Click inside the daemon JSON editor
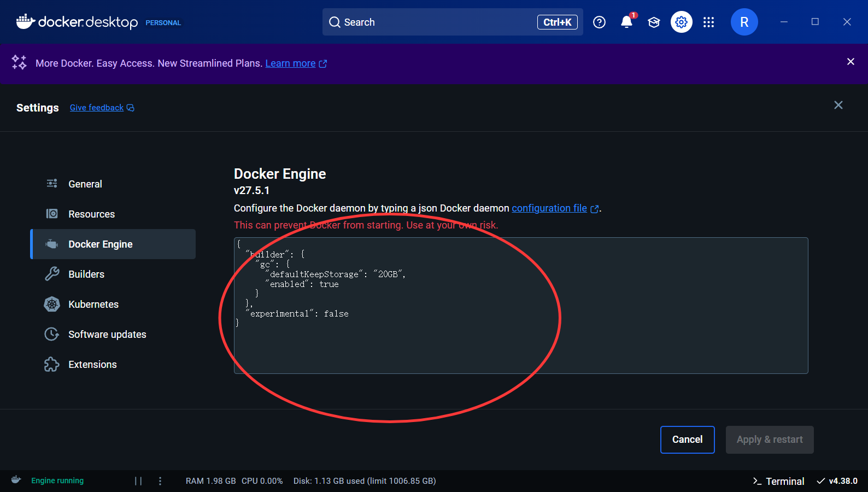This screenshot has height=492, width=868. click(x=521, y=306)
